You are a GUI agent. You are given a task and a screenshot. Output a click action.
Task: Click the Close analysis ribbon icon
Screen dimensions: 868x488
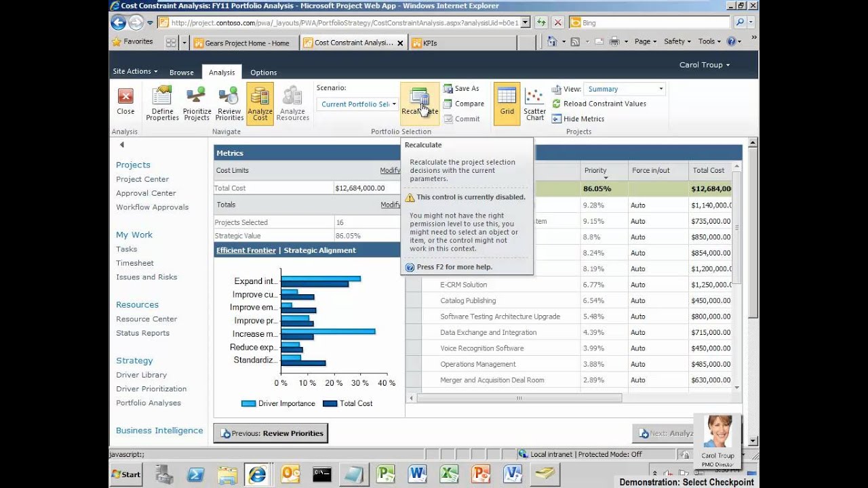pos(125,102)
